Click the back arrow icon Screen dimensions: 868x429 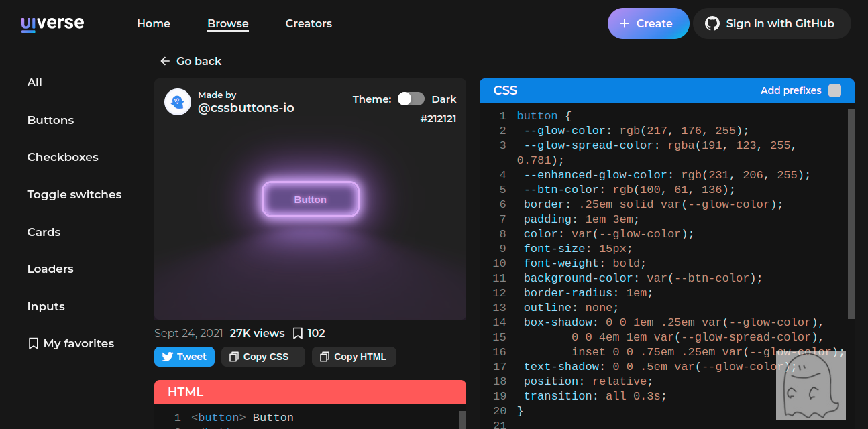(x=165, y=61)
